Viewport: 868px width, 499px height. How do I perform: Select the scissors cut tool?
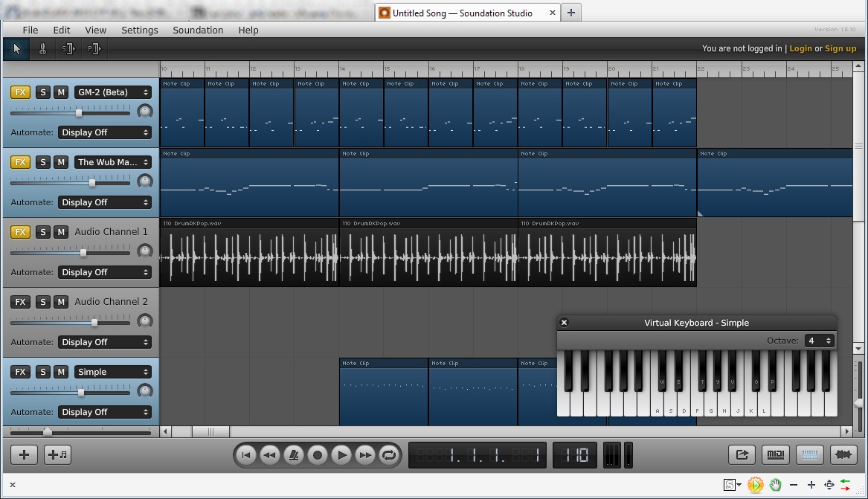[x=42, y=49]
